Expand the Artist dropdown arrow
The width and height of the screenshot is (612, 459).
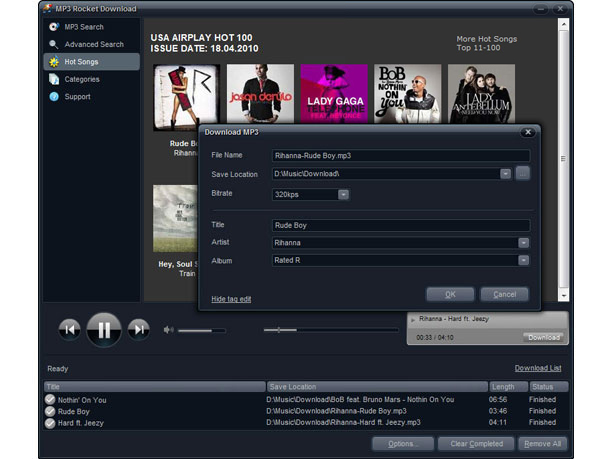[x=523, y=243]
